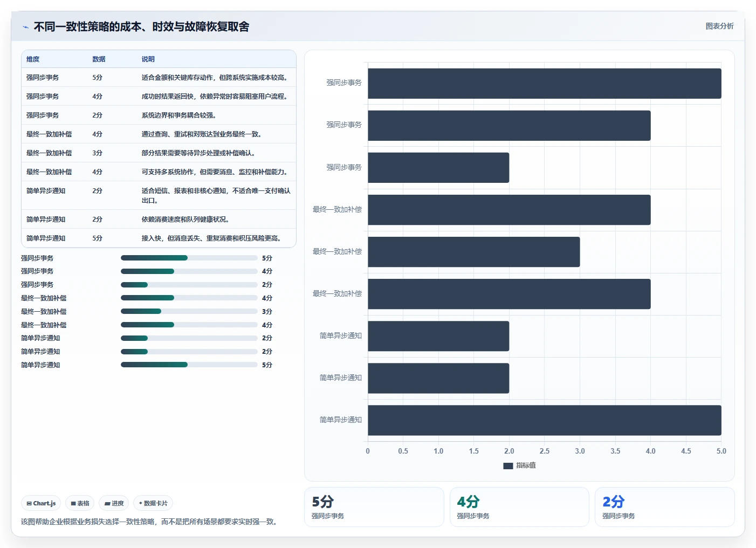This screenshot has width=756, height=548.
Task: Click the blue icon beside the page title
Action: click(x=25, y=27)
